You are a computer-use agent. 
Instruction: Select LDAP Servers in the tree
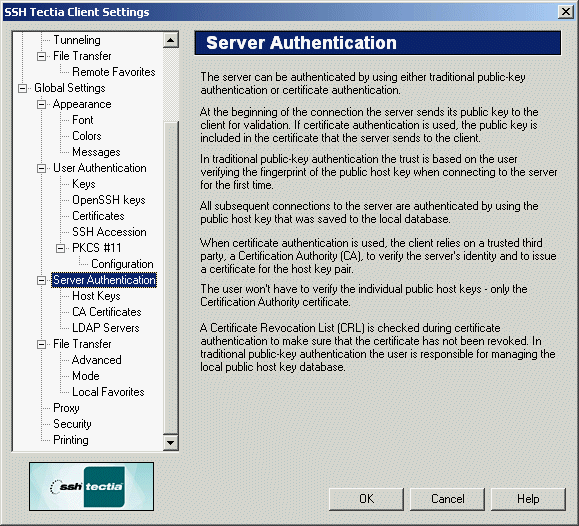[106, 328]
